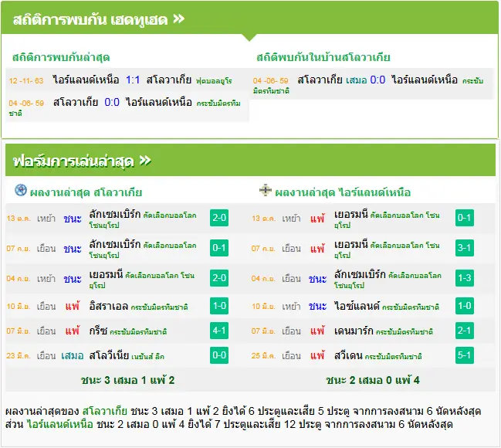Click opponent name ไอซ์แลนด์
The image size is (501, 448).
coord(357,306)
